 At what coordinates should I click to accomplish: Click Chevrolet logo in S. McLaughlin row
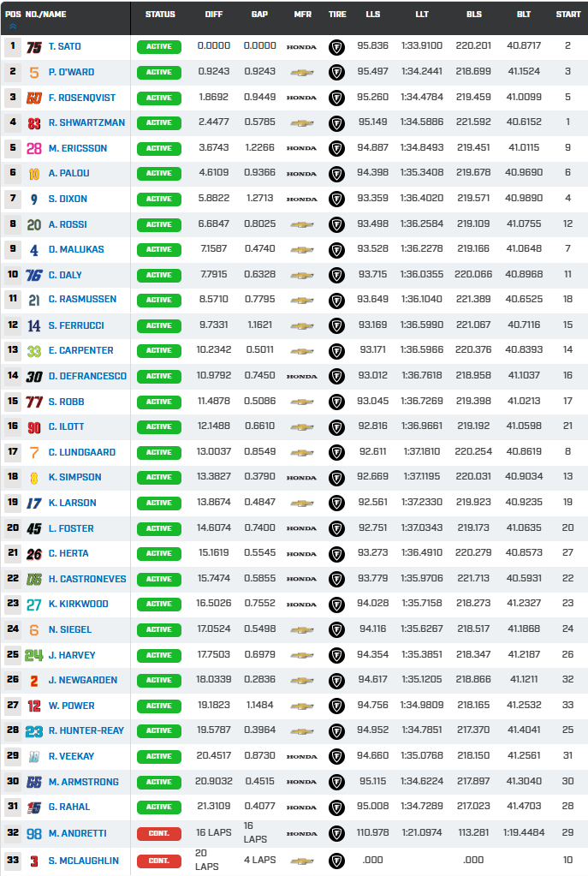(302, 861)
